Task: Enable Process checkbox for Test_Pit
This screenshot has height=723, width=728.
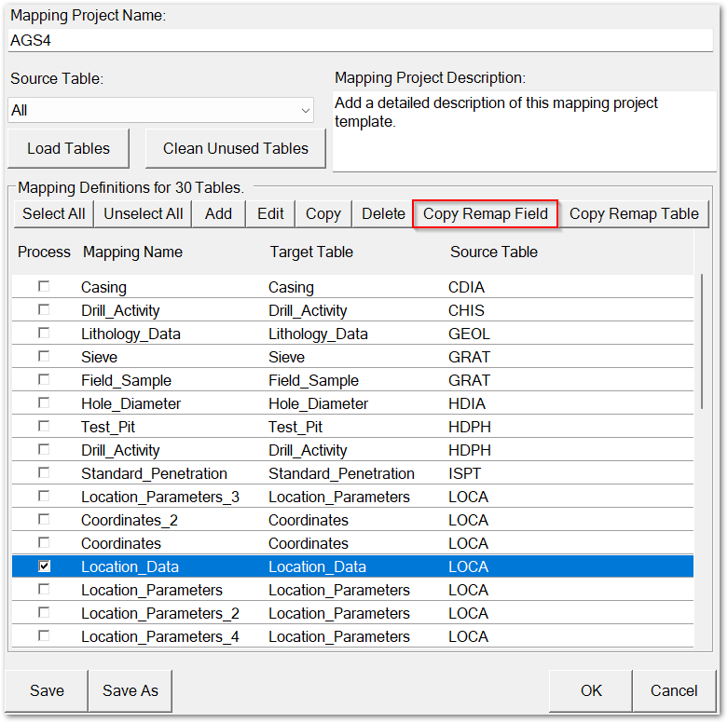Action: point(44,426)
